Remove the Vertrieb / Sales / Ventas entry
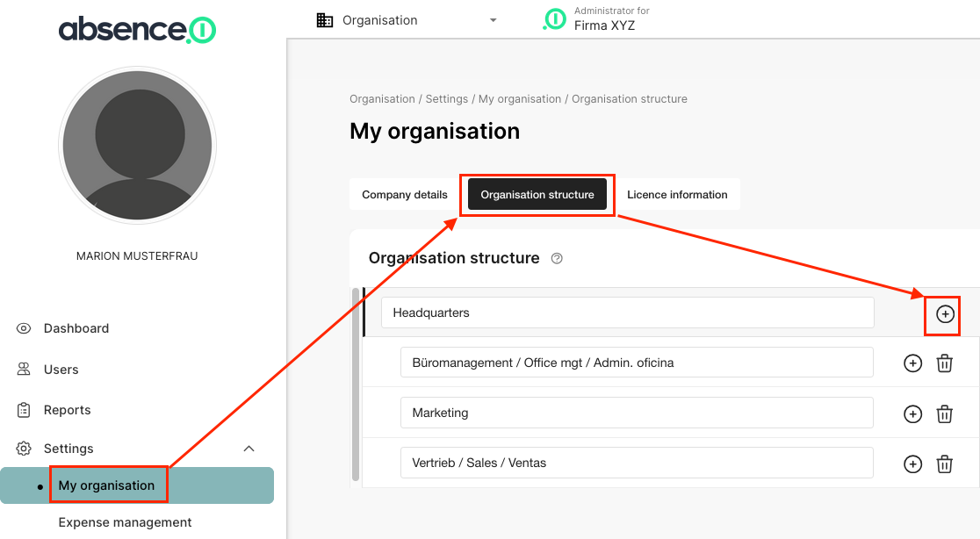Image resolution: width=980 pixels, height=539 pixels. coord(944,464)
